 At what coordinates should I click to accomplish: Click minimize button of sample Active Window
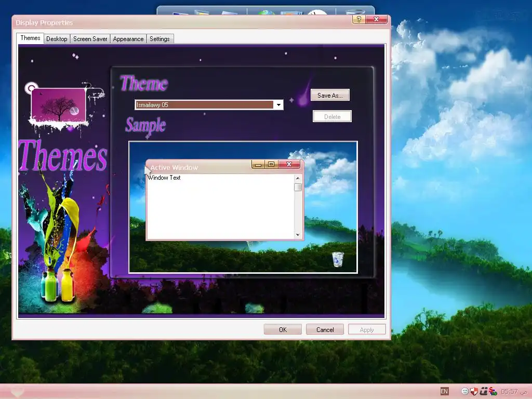click(258, 165)
